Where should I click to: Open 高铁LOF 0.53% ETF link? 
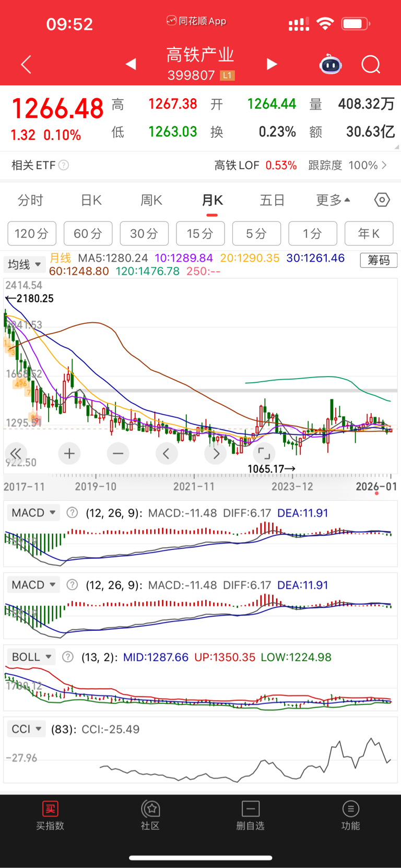(x=255, y=165)
